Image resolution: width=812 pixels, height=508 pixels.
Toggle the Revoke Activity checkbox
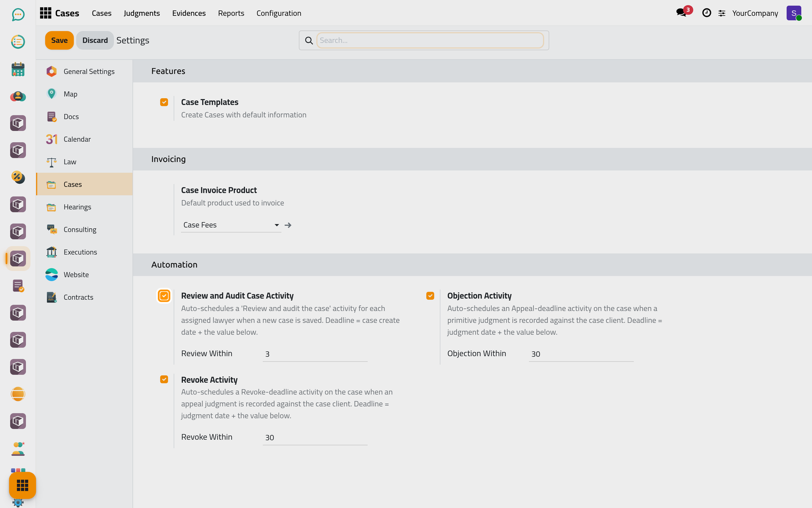(164, 379)
